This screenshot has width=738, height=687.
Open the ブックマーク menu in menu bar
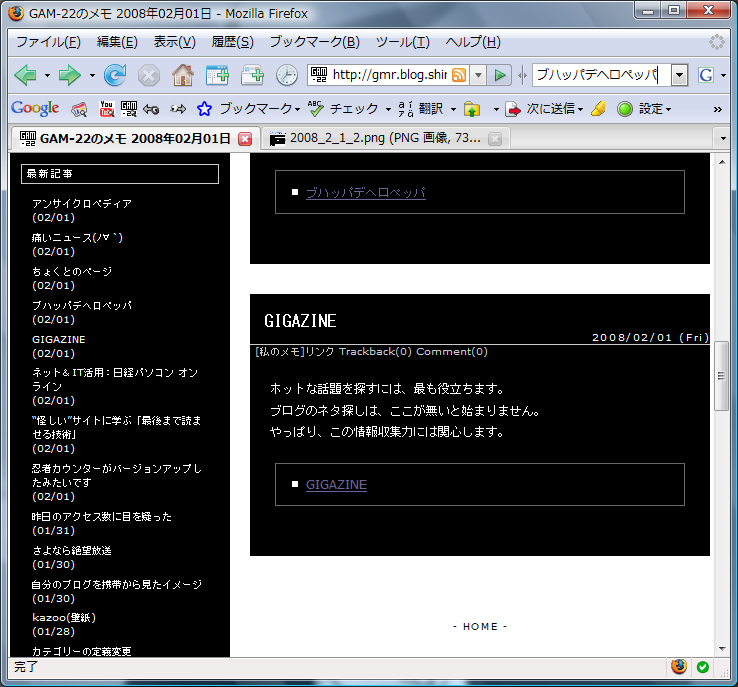[x=314, y=42]
